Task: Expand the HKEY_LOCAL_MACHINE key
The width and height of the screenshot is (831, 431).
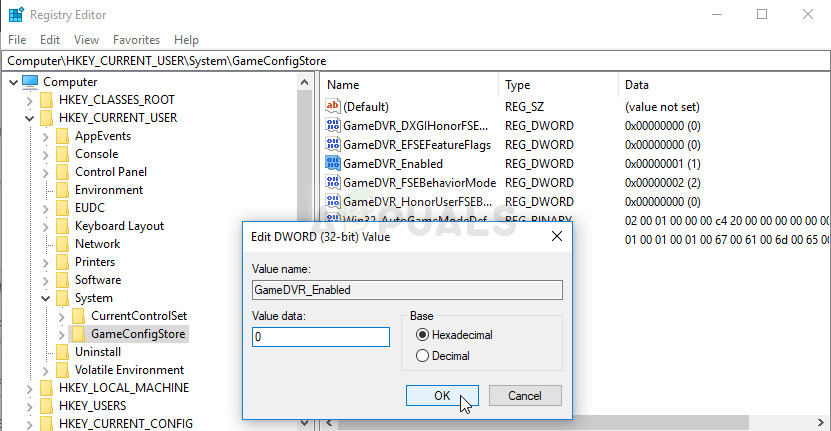Action: [30, 389]
